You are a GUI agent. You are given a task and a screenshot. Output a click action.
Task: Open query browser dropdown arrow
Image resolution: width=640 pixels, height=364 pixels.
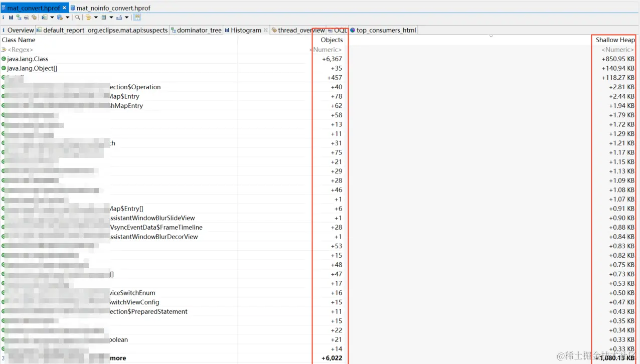coord(67,18)
